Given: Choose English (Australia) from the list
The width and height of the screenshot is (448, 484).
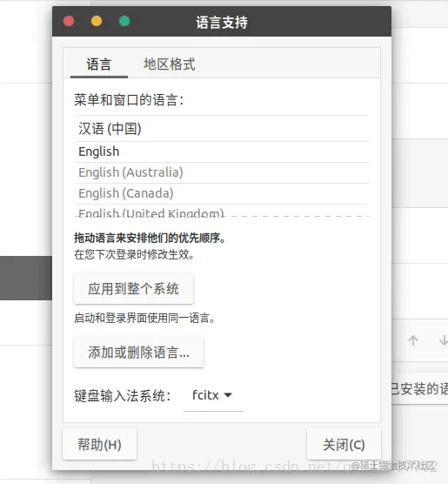Looking at the screenshot, I should tap(222, 172).
